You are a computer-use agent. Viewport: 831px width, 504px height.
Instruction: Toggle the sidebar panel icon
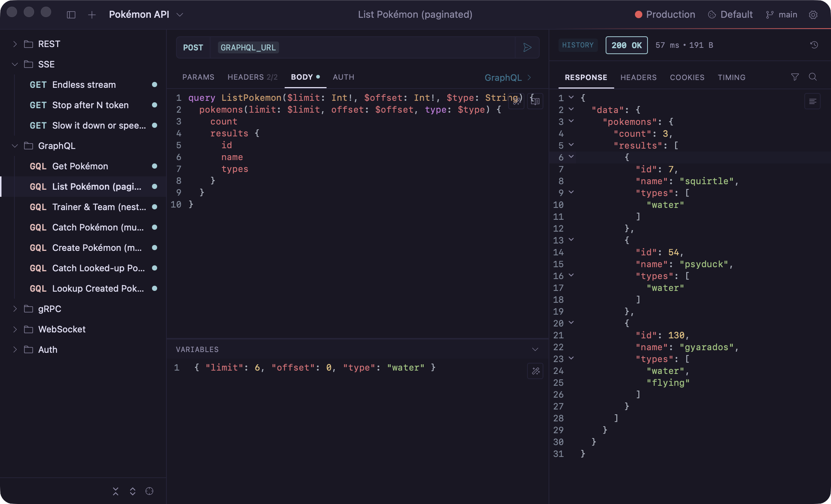71,15
